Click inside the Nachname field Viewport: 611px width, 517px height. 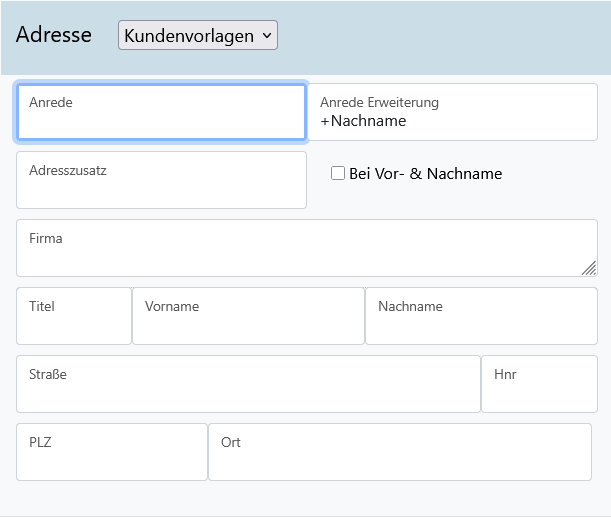(482, 324)
